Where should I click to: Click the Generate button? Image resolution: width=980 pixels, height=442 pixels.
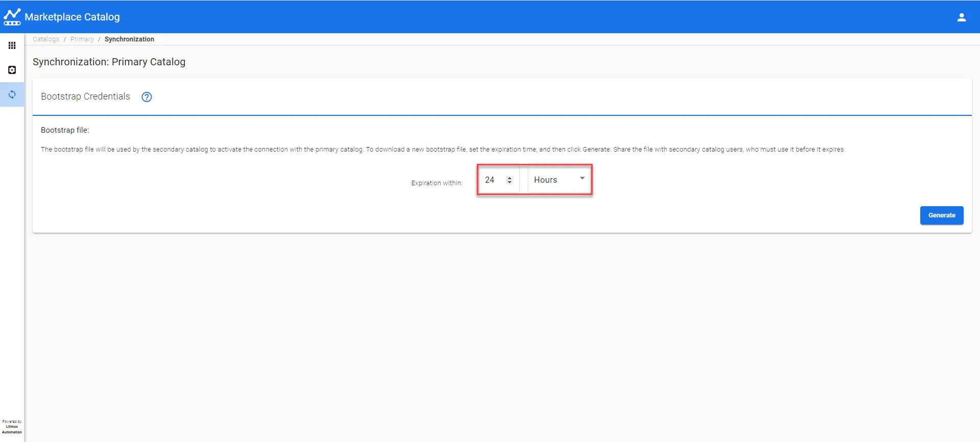click(942, 215)
